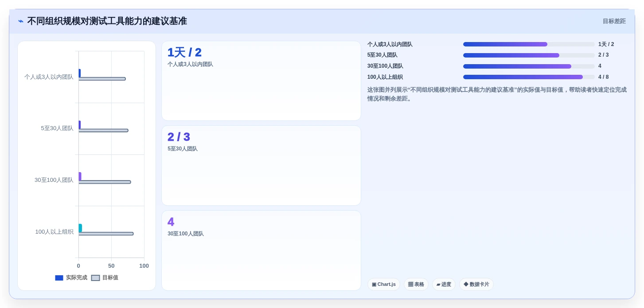Click the chart y-axis label 个人或3人以内团队

point(49,77)
